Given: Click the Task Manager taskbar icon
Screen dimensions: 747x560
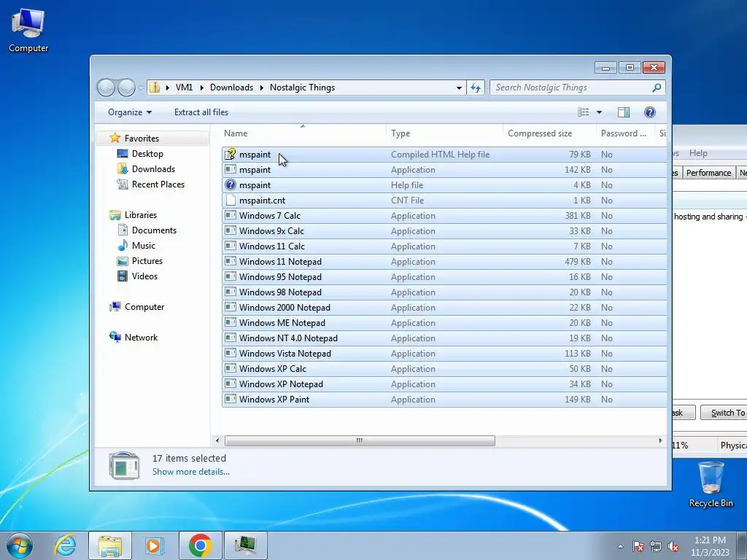Looking at the screenshot, I should 245,545.
